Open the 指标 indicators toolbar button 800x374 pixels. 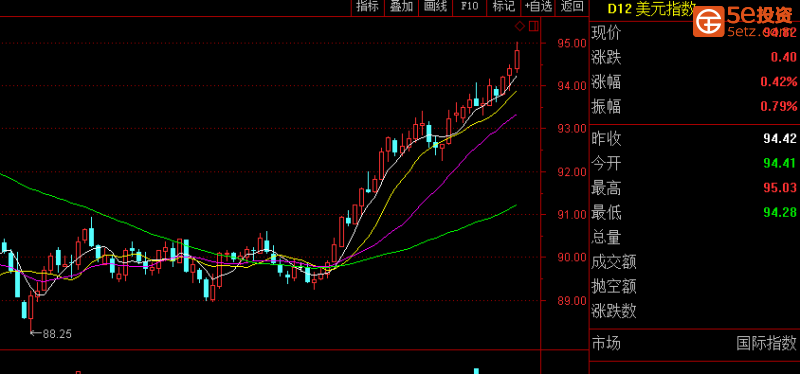coord(367,7)
